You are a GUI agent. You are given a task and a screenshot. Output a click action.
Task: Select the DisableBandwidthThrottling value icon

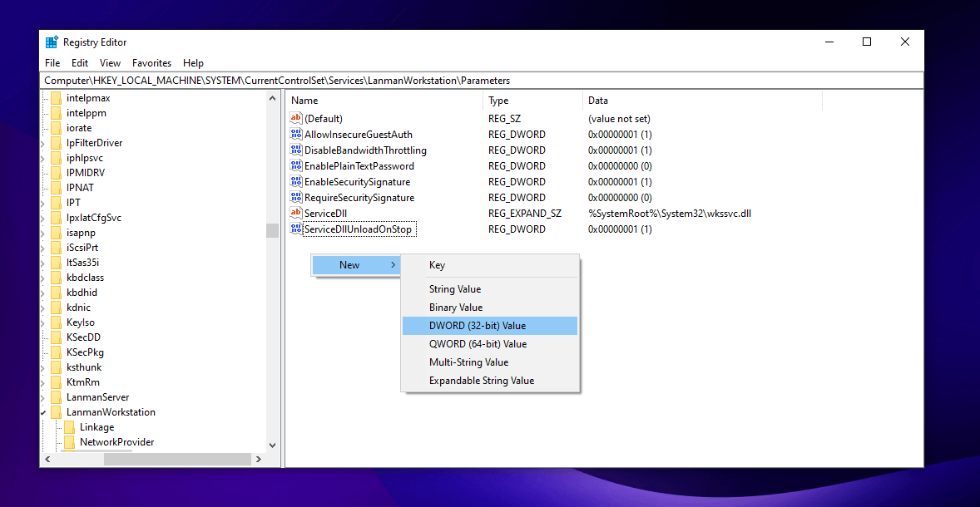pyautogui.click(x=296, y=150)
